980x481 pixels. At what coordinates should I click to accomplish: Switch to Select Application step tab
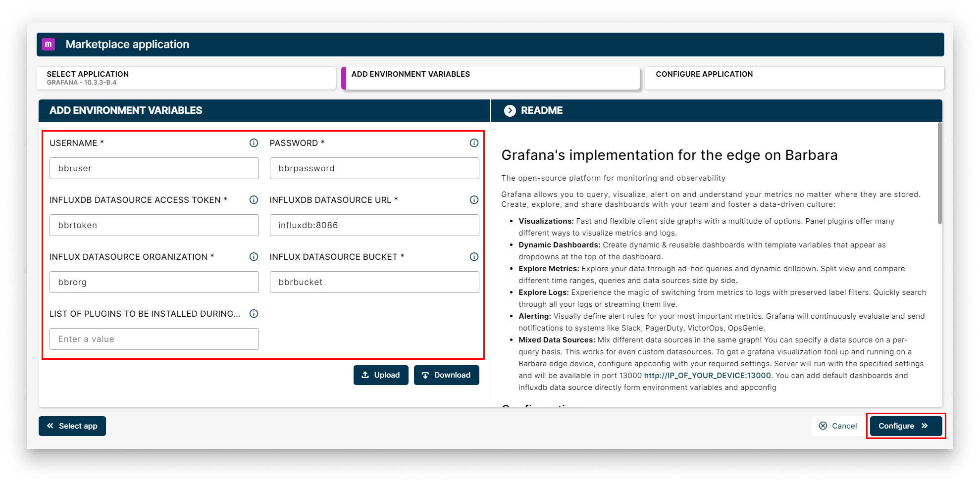(x=186, y=78)
